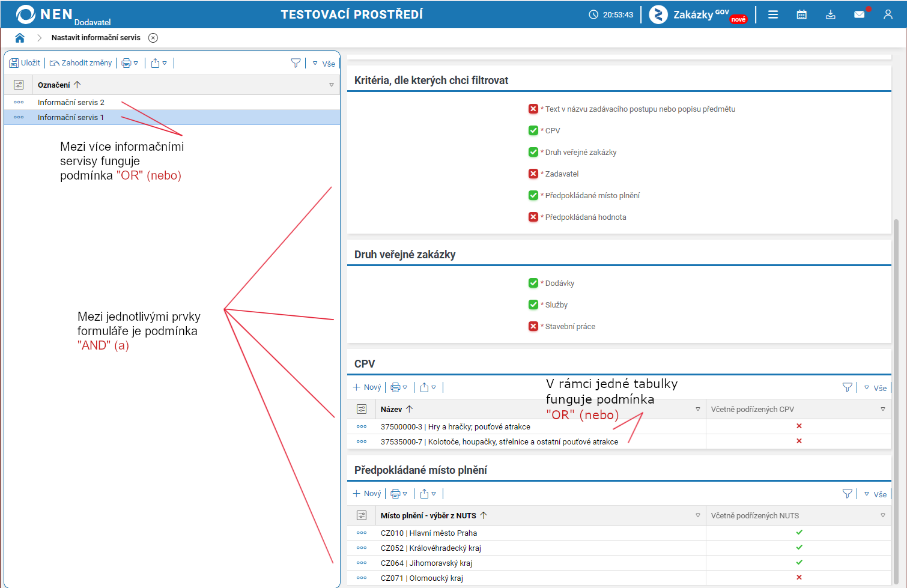Image resolution: width=907 pixels, height=588 pixels.
Task: Select Informační servis 2 row
Action: click(172, 102)
